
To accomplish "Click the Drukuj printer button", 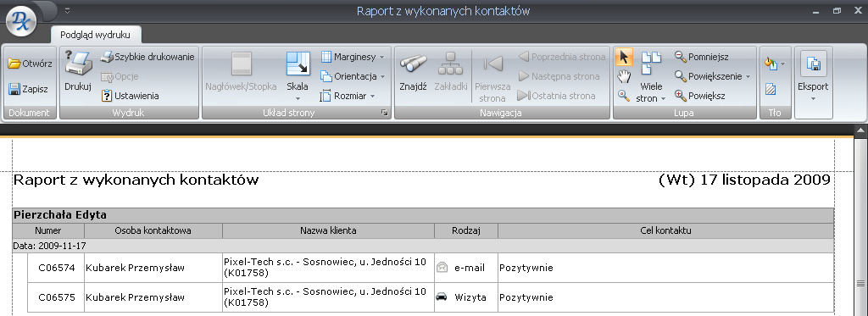I will point(78,70).
